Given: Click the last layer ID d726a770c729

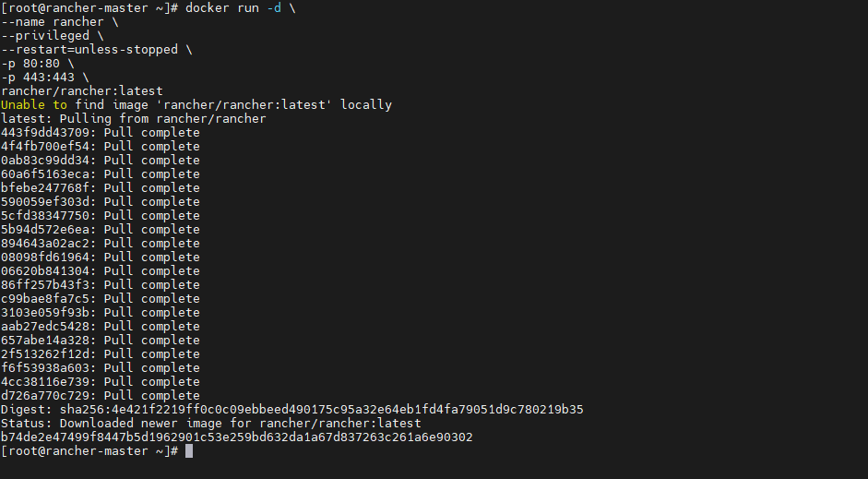Looking at the screenshot, I should (48, 396).
